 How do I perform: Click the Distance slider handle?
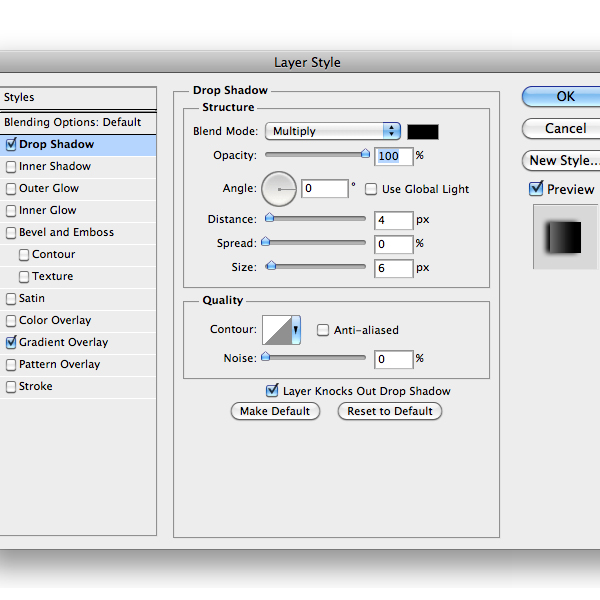[270, 218]
